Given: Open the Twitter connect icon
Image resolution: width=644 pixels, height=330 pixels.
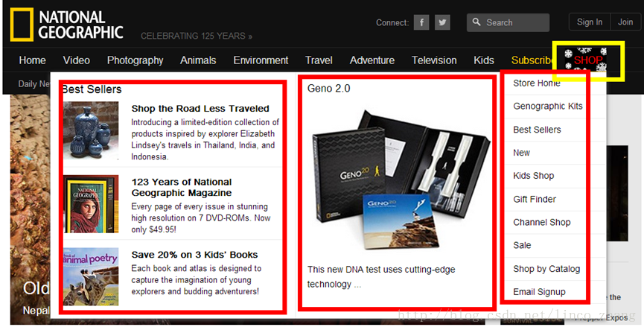Looking at the screenshot, I should 442,22.
